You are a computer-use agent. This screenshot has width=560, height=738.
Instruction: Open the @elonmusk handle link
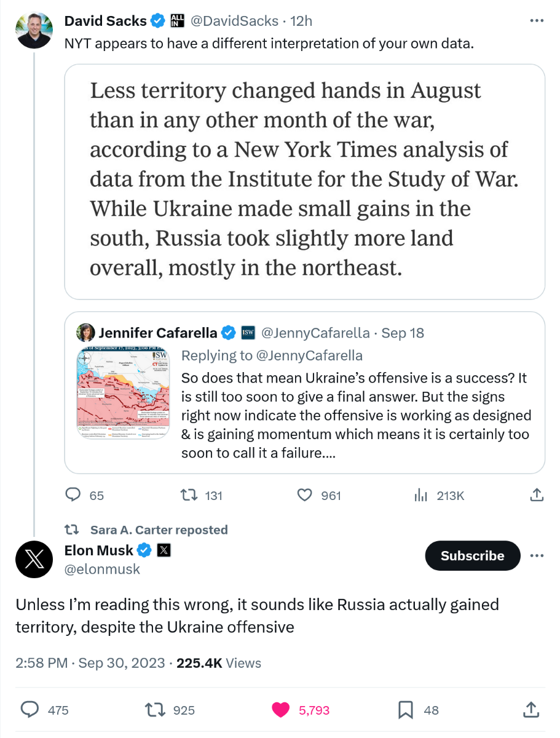tap(102, 569)
